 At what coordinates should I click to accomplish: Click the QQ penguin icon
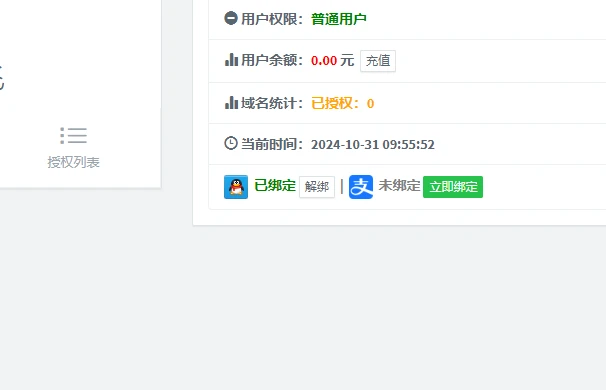tap(236, 187)
